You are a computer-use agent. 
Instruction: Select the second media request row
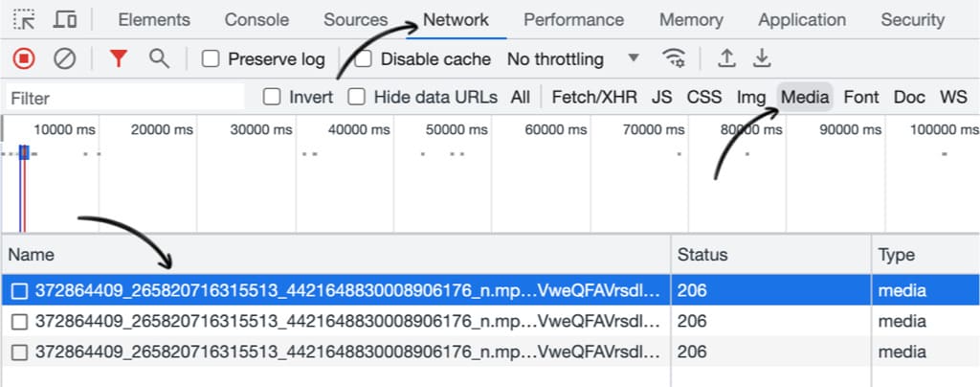(490, 321)
